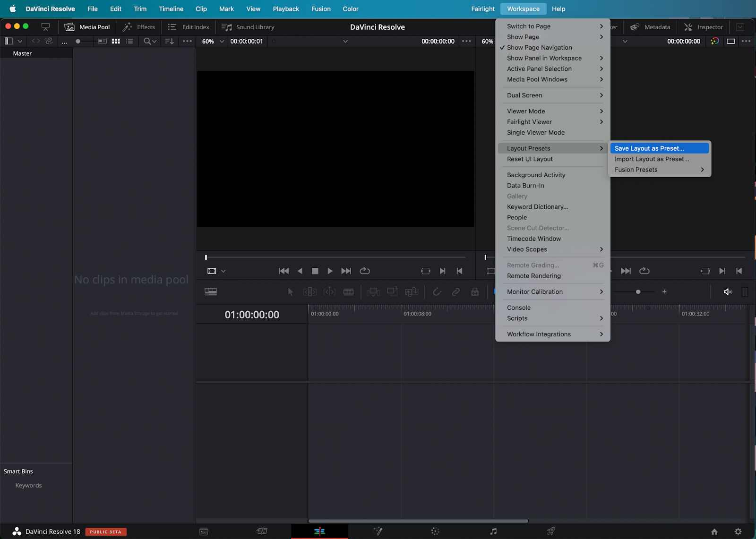
Task: Open the Deliver page
Action: [550, 531]
